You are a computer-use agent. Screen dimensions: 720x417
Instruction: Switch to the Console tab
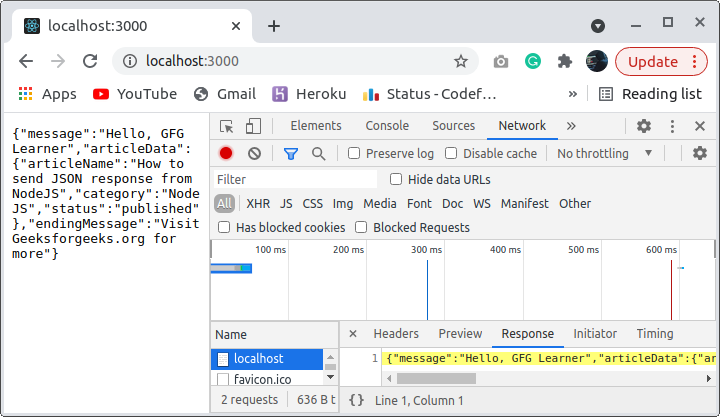point(387,126)
